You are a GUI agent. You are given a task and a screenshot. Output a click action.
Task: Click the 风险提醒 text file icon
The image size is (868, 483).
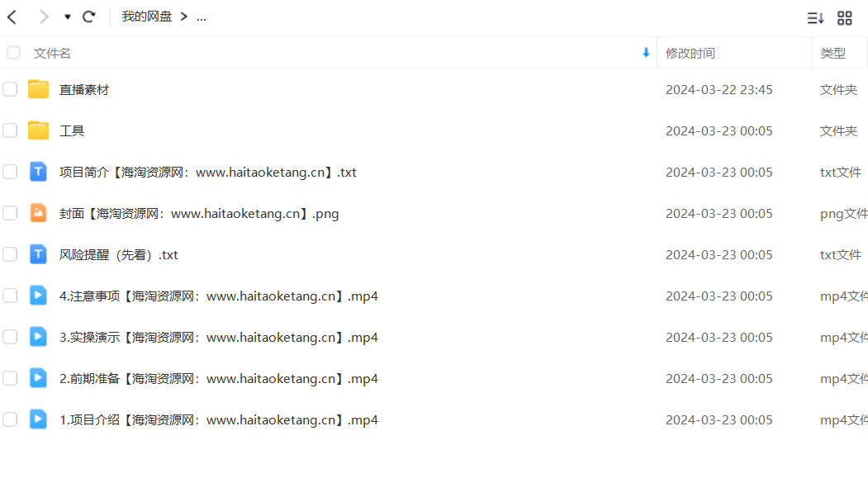click(x=38, y=254)
